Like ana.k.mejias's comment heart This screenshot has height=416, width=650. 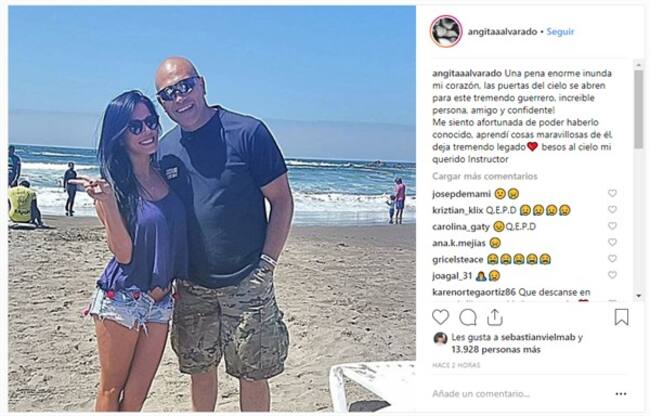tap(612, 242)
